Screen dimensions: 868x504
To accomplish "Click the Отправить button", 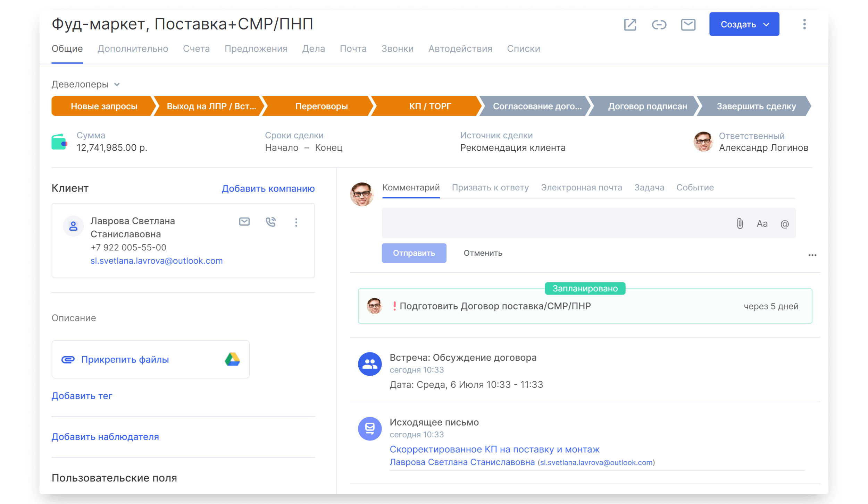I will tap(414, 253).
